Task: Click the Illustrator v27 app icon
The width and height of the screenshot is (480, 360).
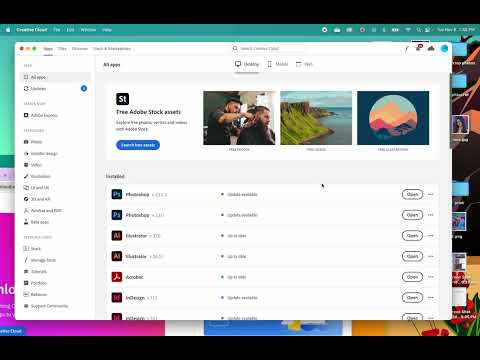Action: [117, 236]
